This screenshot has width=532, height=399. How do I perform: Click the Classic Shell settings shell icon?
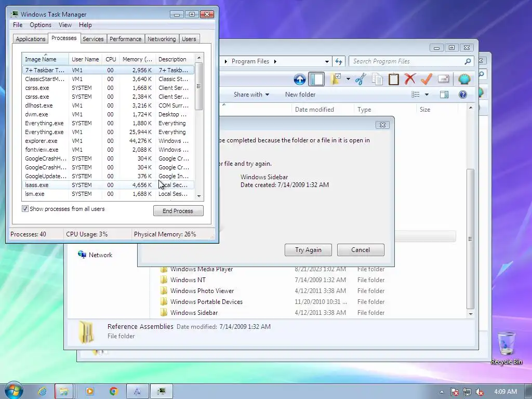464,79
